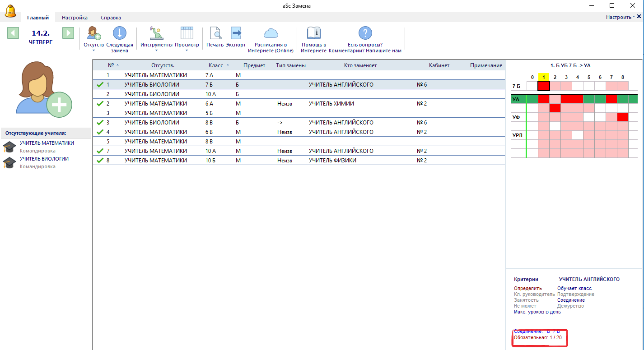Click the Примечание column header
The height and width of the screenshot is (350, 644).
pos(486,65)
